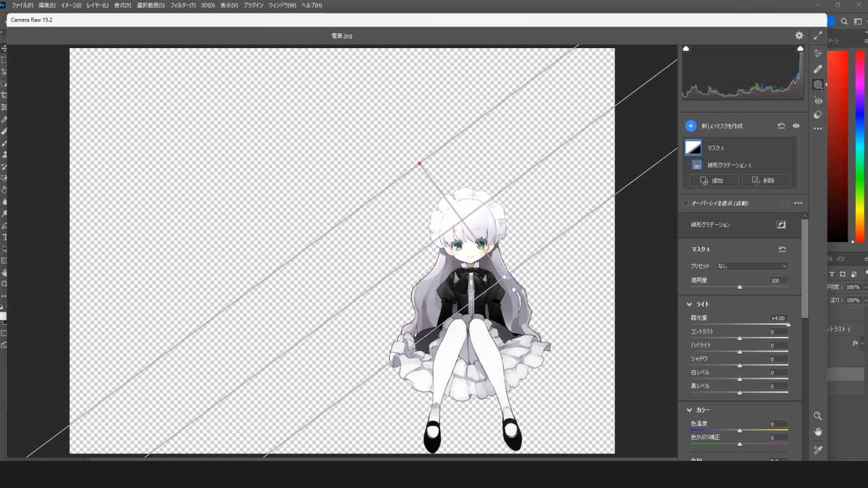Toggle shadow clipping warning in histogram
The width and height of the screenshot is (868, 488).
pyautogui.click(x=686, y=49)
